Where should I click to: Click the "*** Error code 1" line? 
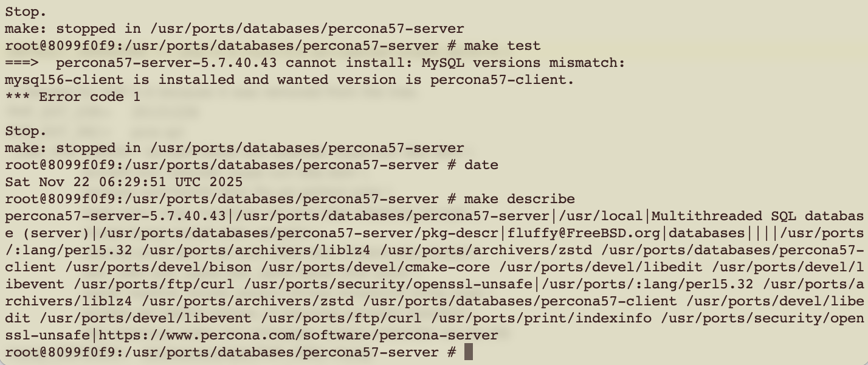(72, 97)
